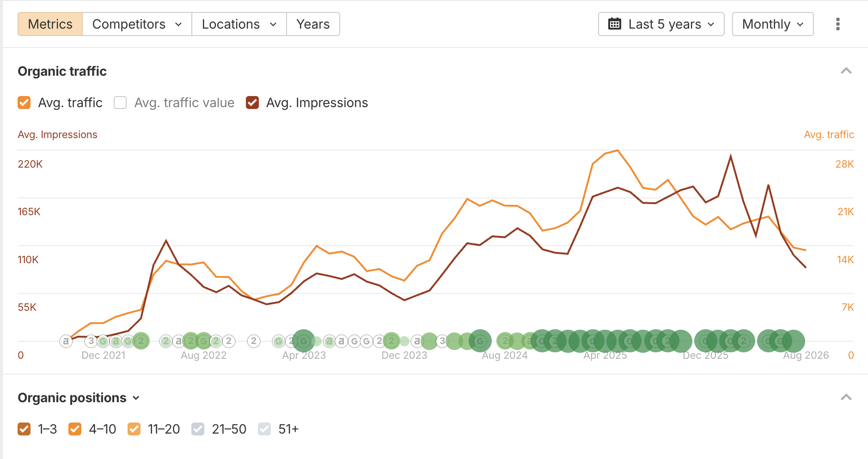Click the '3' marker near Dec 2021
Viewport: 868px width, 459px height.
point(91,341)
